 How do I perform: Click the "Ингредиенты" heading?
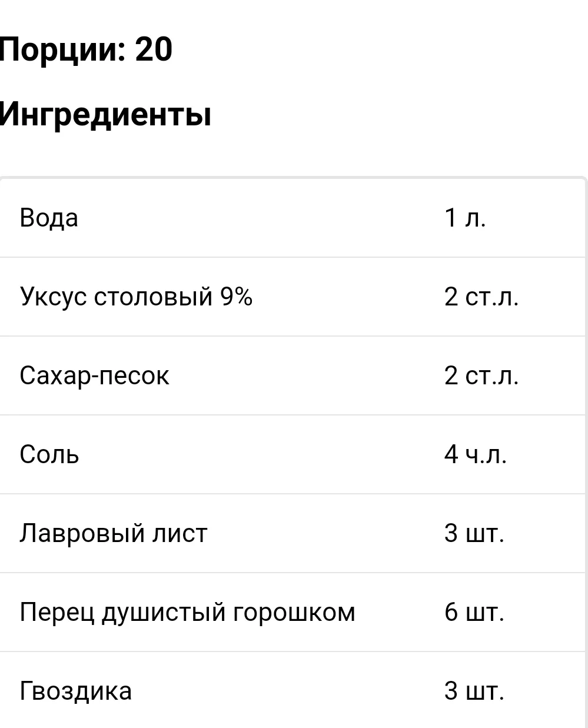pyautogui.click(x=105, y=114)
